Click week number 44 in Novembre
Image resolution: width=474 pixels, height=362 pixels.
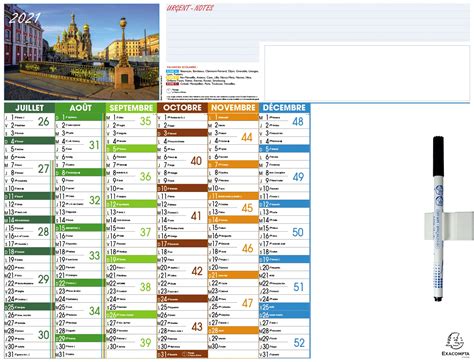pyautogui.click(x=247, y=137)
